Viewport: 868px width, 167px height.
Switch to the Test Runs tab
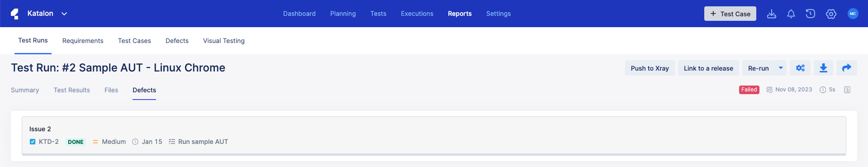[x=33, y=40]
